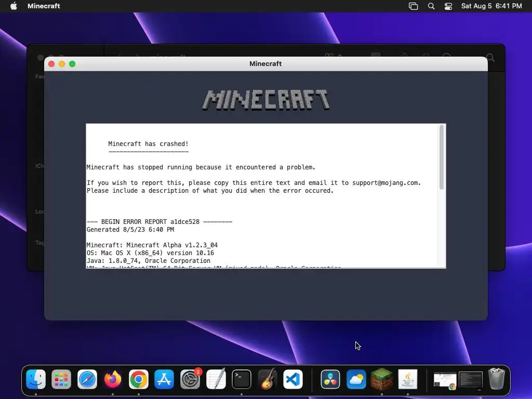Click the search icon in Finder window behind
The width and height of the screenshot is (532, 399).
(490, 58)
